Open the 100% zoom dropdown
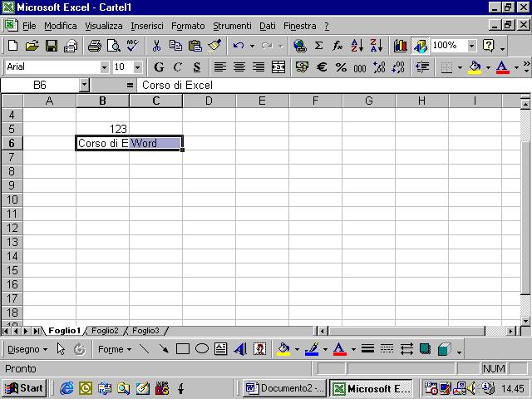The height and width of the screenshot is (399, 532). pyautogui.click(x=471, y=46)
